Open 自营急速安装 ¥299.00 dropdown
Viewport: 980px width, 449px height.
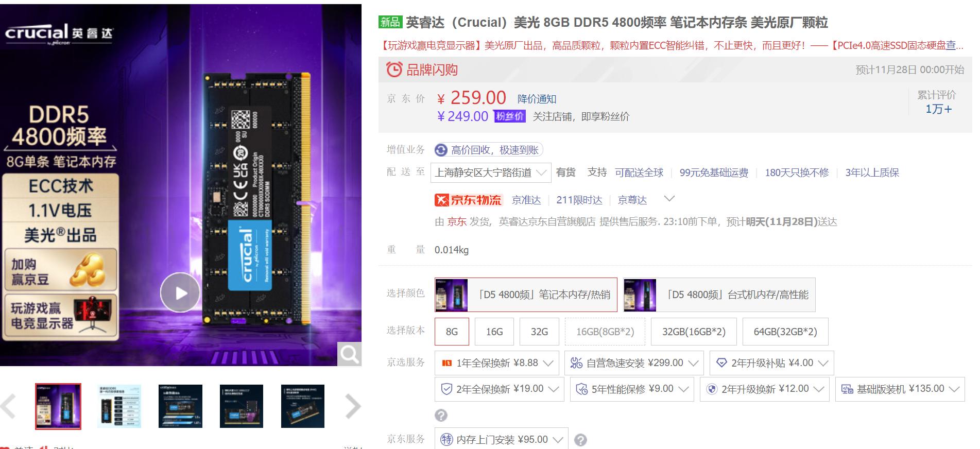click(634, 363)
